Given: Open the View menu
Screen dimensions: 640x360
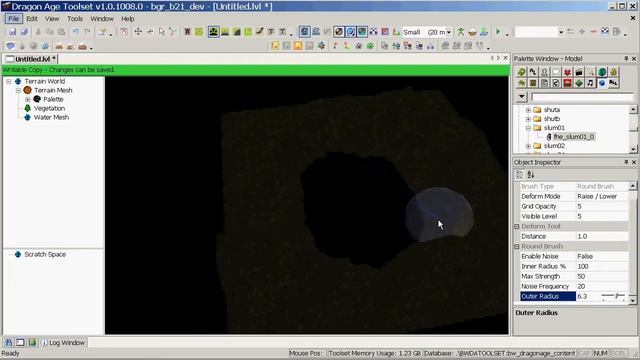Looking at the screenshot, I should tap(52, 19).
